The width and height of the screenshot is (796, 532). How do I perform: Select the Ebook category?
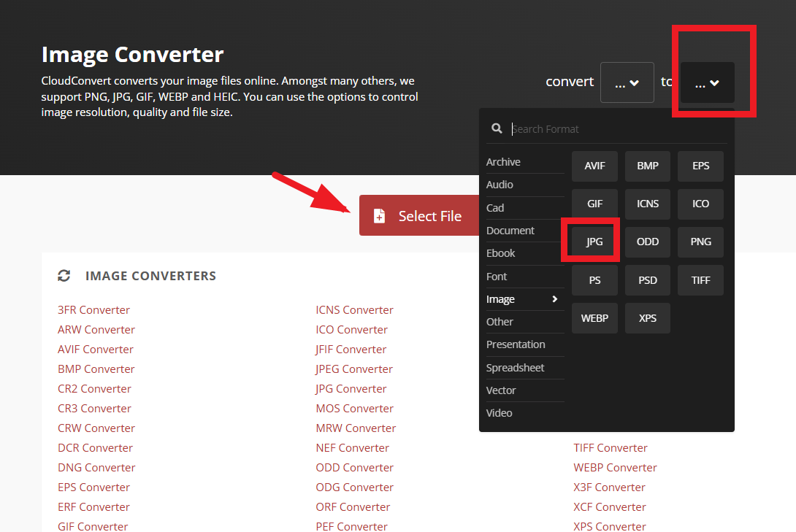pos(524,253)
